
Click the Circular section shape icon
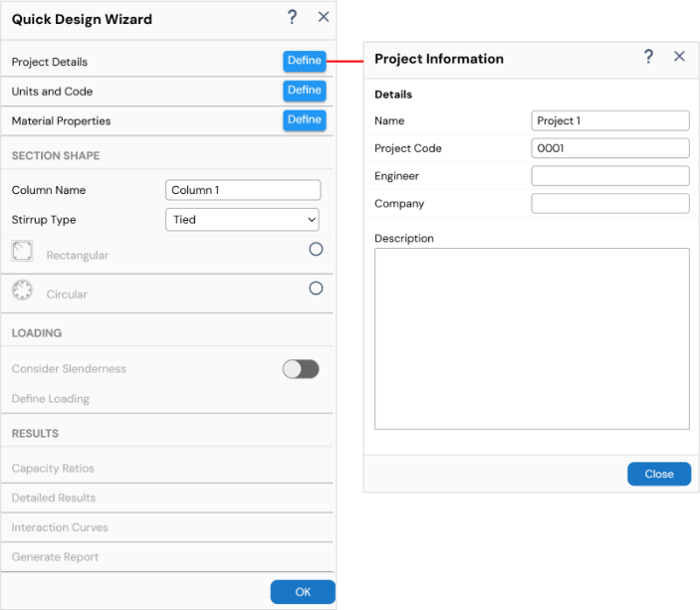(22, 290)
